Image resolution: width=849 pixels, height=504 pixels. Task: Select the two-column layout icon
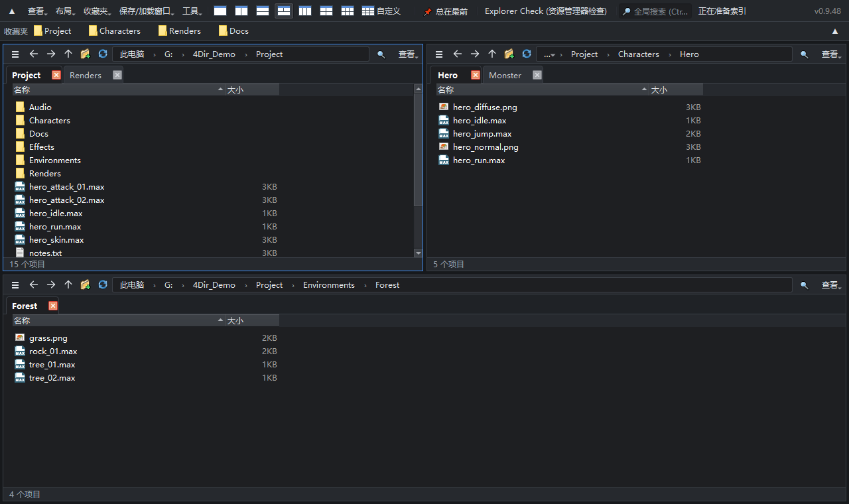241,11
